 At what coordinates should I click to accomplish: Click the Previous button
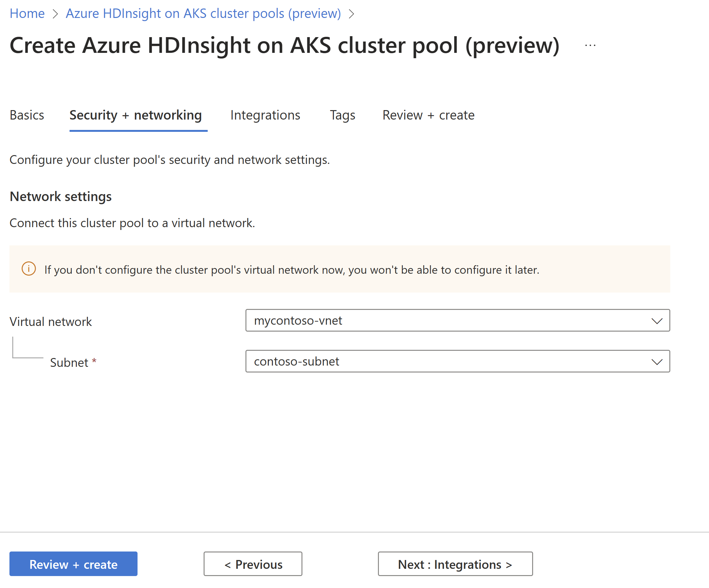click(x=253, y=564)
